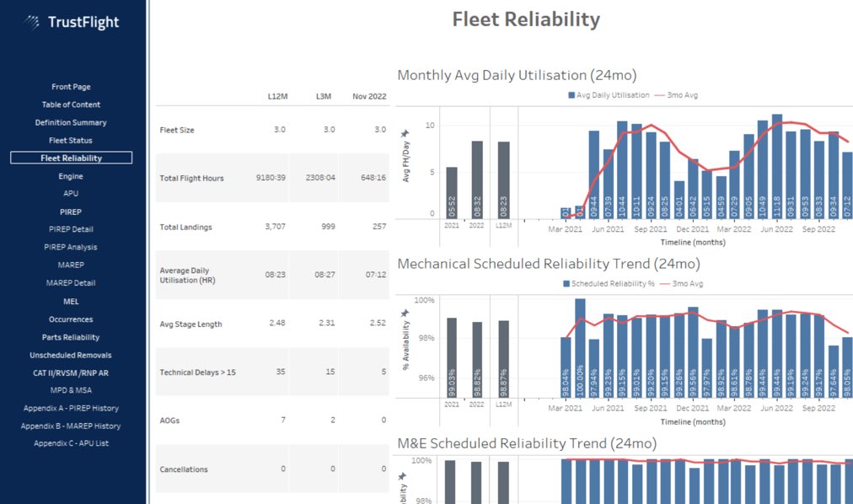The width and height of the screenshot is (853, 504).
Task: Click the Fleet Reliability page heading
Action: tap(526, 19)
